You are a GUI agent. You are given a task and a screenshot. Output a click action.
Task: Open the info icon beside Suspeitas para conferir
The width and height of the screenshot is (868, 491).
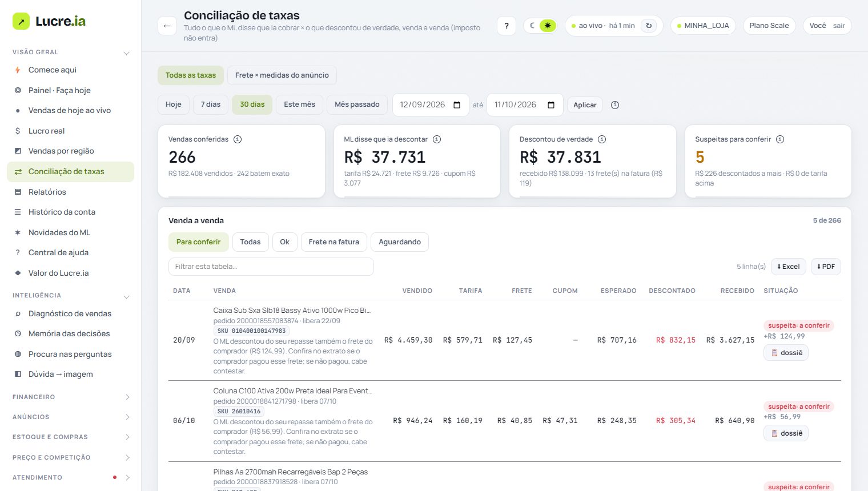click(780, 139)
